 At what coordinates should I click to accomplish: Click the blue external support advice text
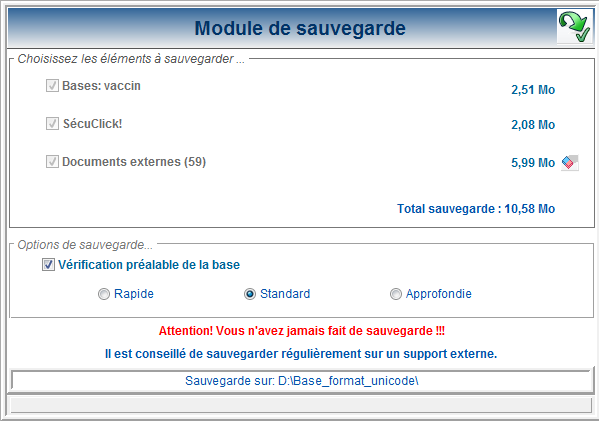(301, 354)
